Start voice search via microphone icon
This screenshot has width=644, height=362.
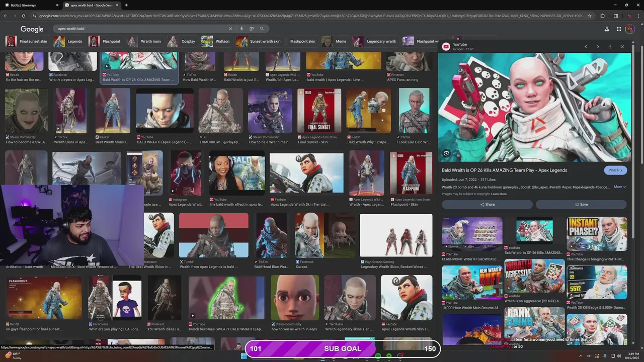[242, 29]
